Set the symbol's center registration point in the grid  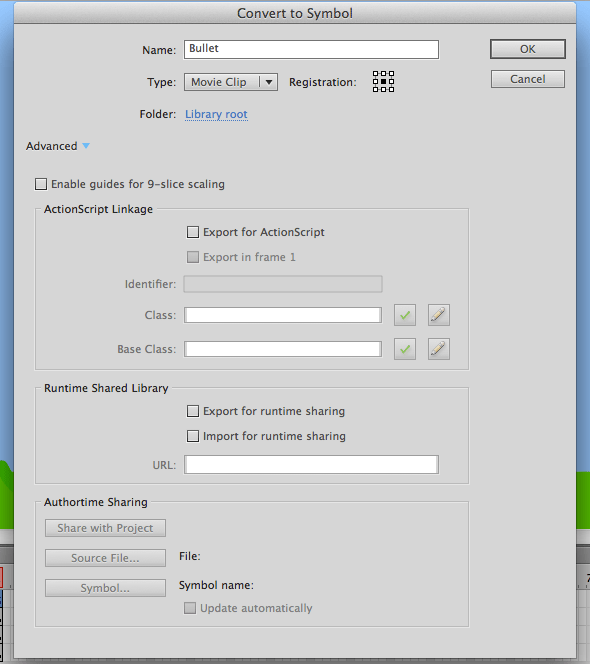click(x=383, y=81)
